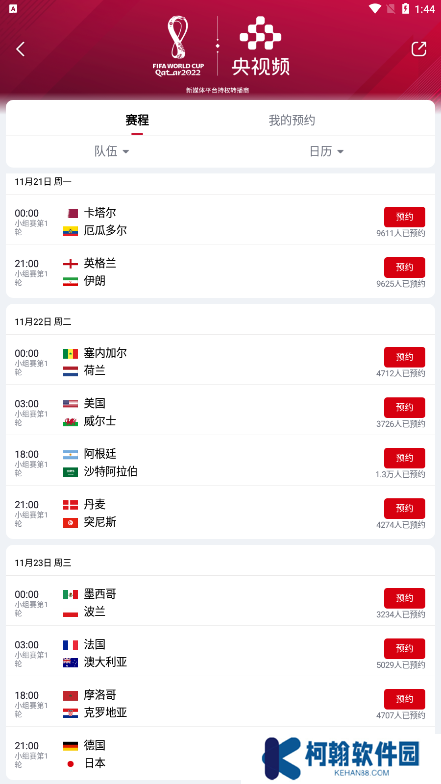Open the 德国 vs 日本 match row
441x784 pixels.
pyautogui.click(x=220, y=754)
